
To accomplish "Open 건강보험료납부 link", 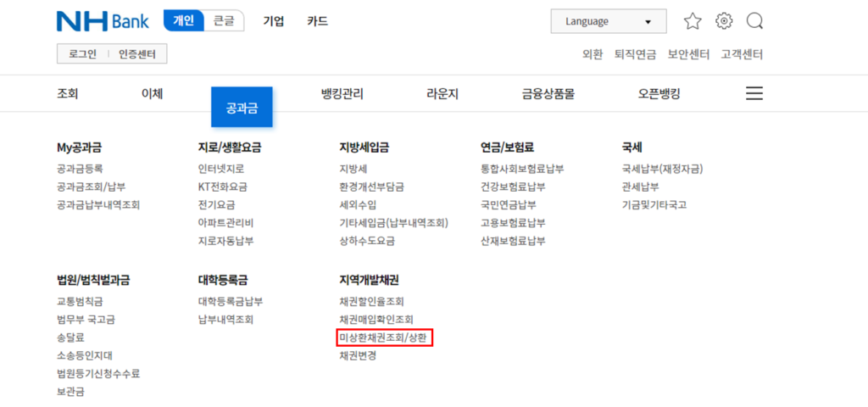I will (513, 187).
